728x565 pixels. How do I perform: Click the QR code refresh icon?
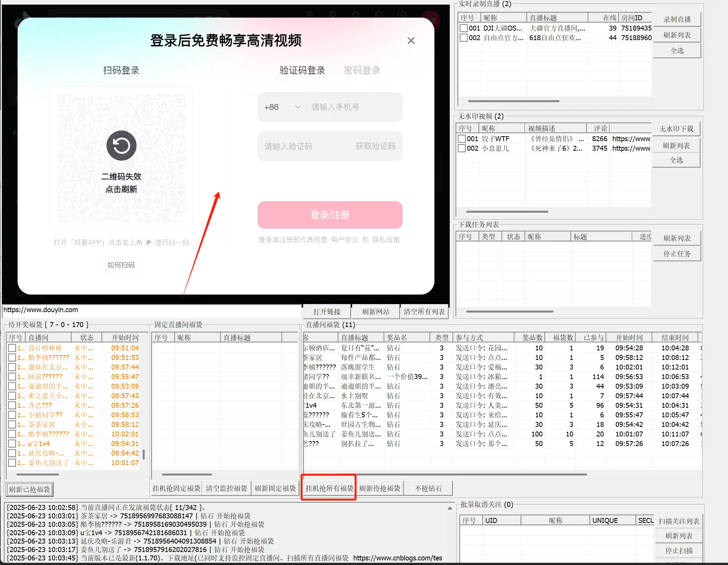coord(121,146)
